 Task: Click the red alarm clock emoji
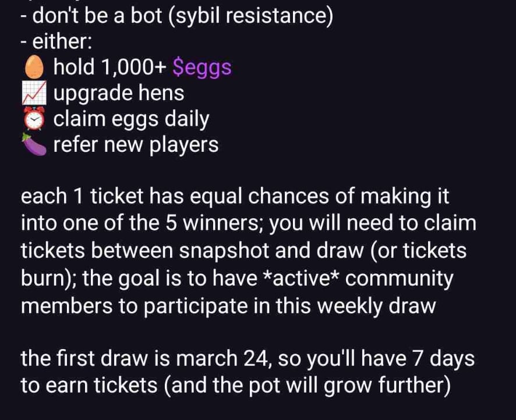(x=35, y=119)
